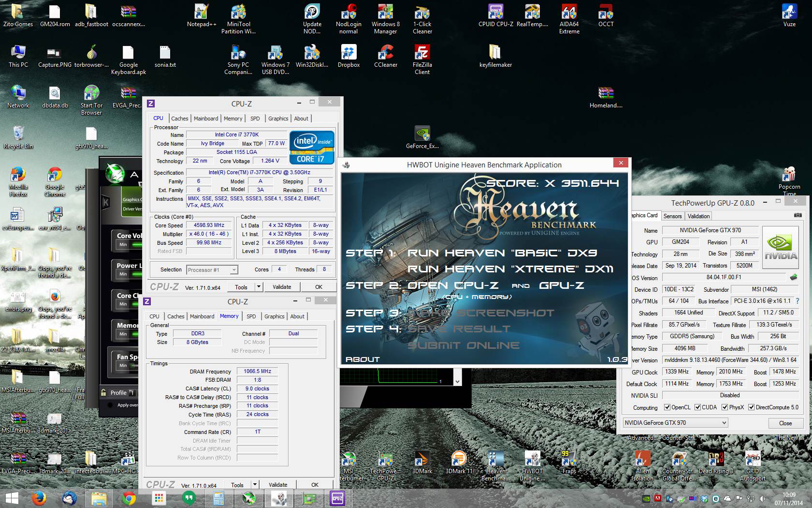Click GPU-Z screenshot camera icon
Viewport: 812px width, 508px height.
pos(798,215)
